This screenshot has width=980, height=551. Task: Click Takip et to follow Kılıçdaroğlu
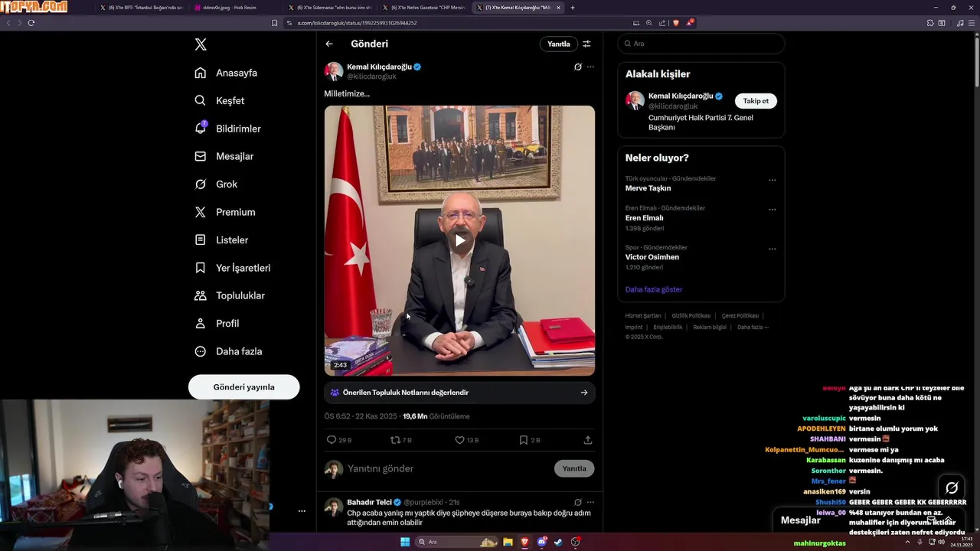pos(756,101)
